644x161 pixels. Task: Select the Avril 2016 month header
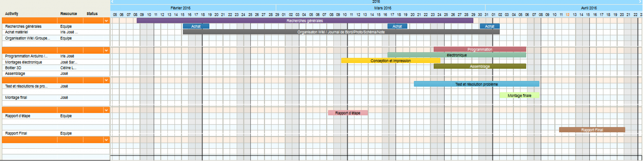589,8
